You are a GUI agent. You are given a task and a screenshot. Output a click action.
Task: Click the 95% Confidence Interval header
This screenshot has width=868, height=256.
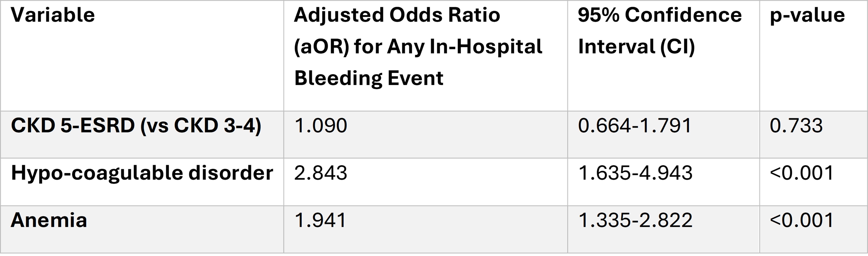(x=659, y=16)
